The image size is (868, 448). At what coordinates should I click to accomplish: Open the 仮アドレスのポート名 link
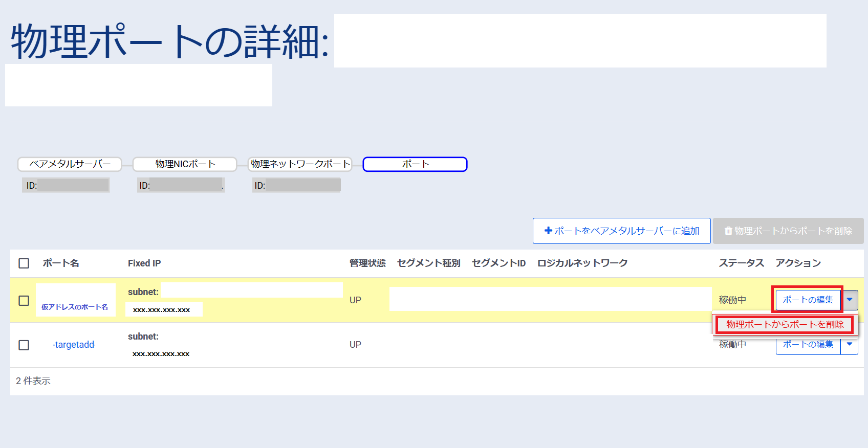[75, 307]
